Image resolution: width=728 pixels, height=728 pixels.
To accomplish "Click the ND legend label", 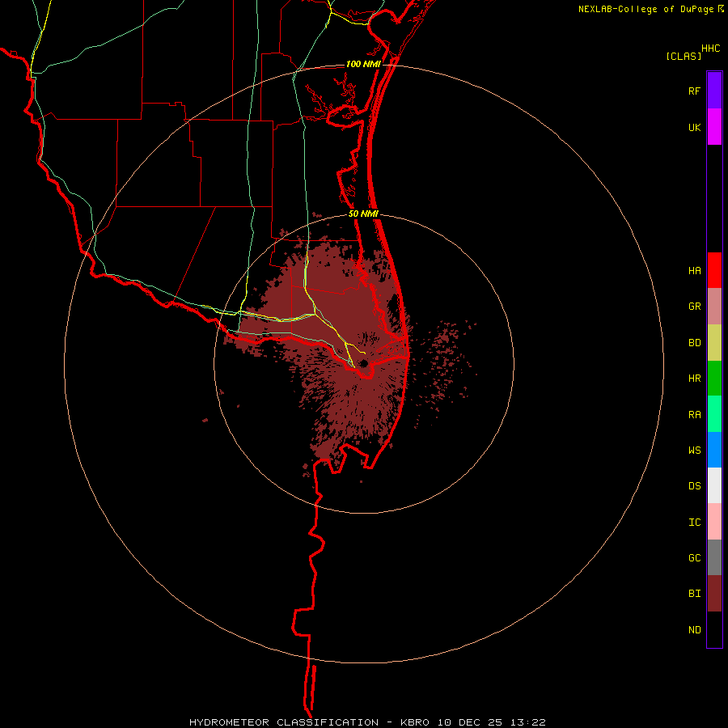I will [694, 630].
